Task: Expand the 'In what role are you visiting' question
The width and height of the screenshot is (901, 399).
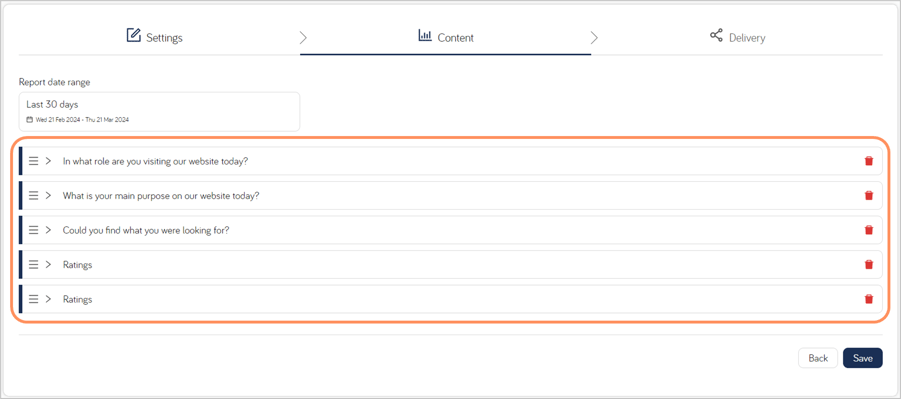Action: point(48,161)
